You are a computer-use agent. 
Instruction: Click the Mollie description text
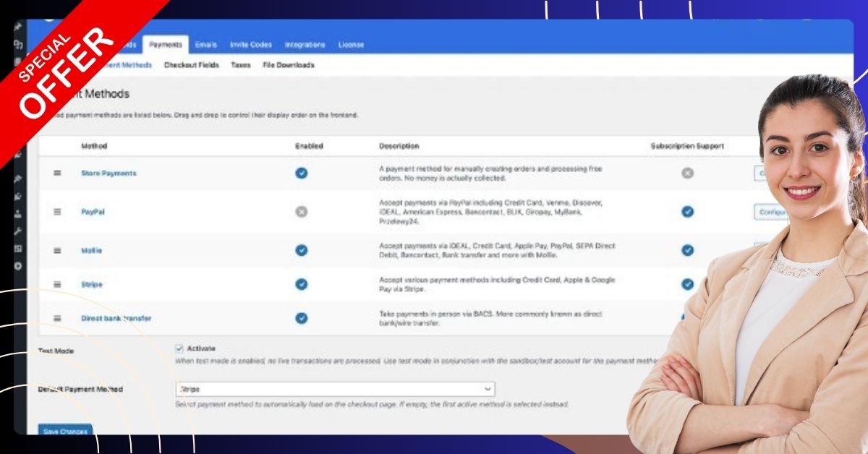coord(498,250)
